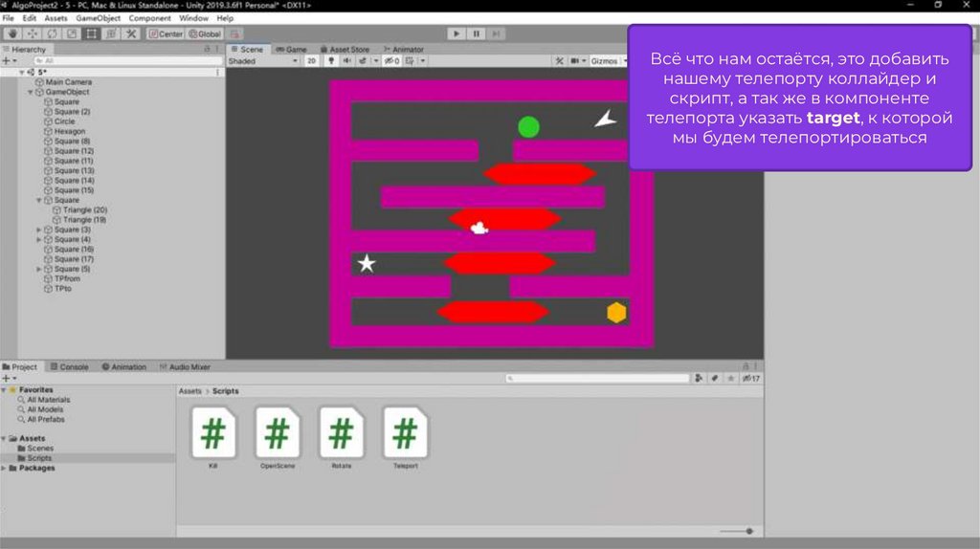This screenshot has height=549, width=980.
Task: Step forward one frame
Action: click(497, 33)
